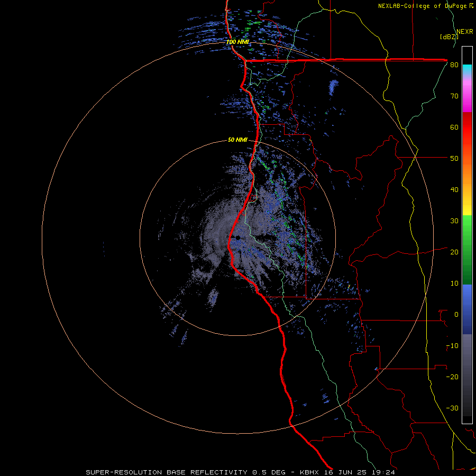The width and height of the screenshot is (476, 476).
Task: Click the 60 value on the color scale
Action: click(454, 127)
